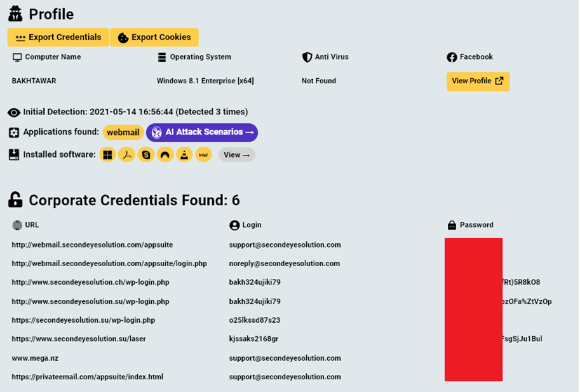Click the eye icon beside Initial Detection
This screenshot has width=580, height=392.
pyautogui.click(x=14, y=112)
